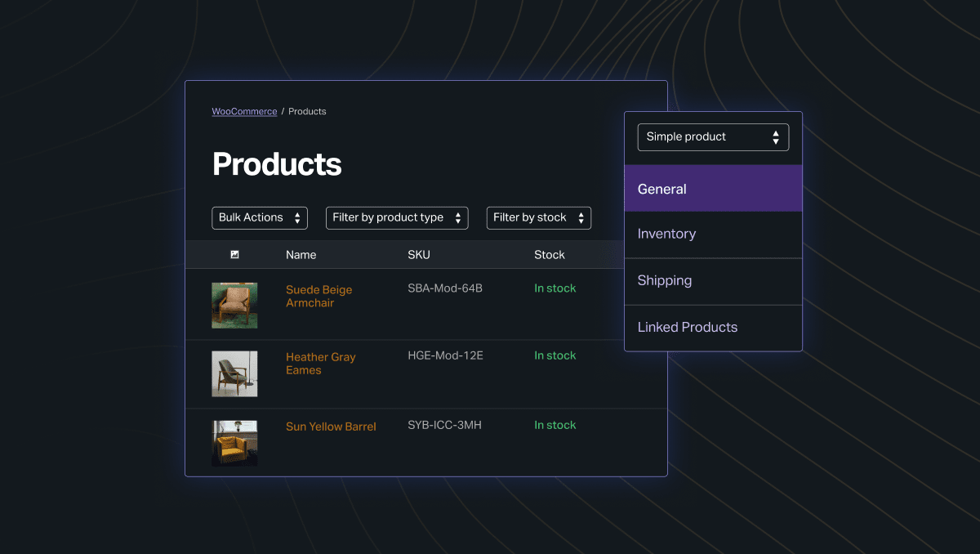Open the Heather Gray Eames product link
Viewport: 980px width, 554px height.
point(321,364)
